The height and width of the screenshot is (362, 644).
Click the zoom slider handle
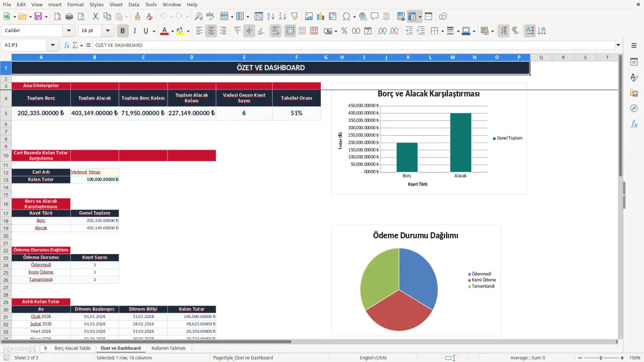(601, 357)
